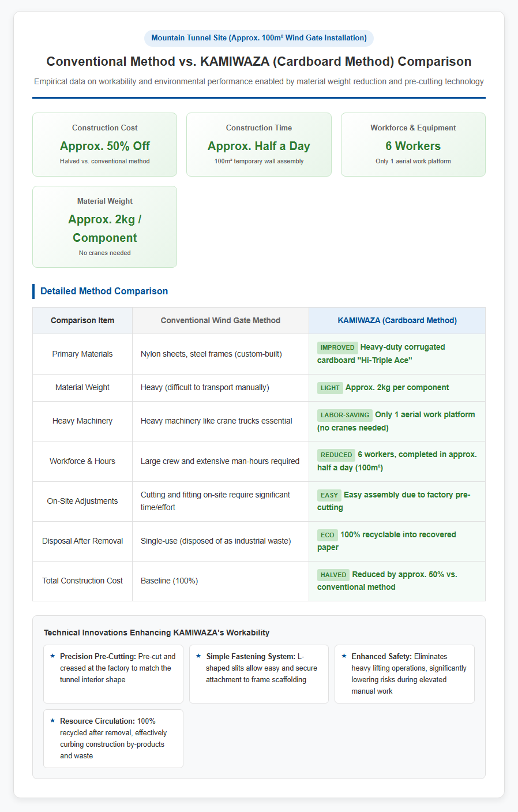Viewport: 518px width, 812px height.
Task: Click the HALVED badge in Total Construction Cost row
Action: point(333,575)
